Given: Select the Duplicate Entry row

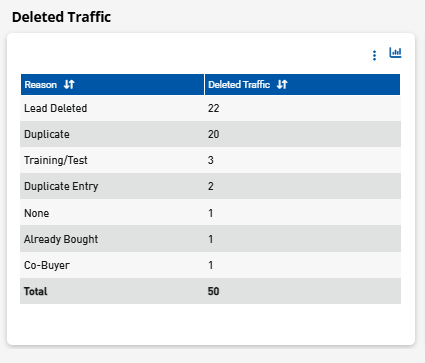Looking at the screenshot, I should pyautogui.click(x=210, y=186).
